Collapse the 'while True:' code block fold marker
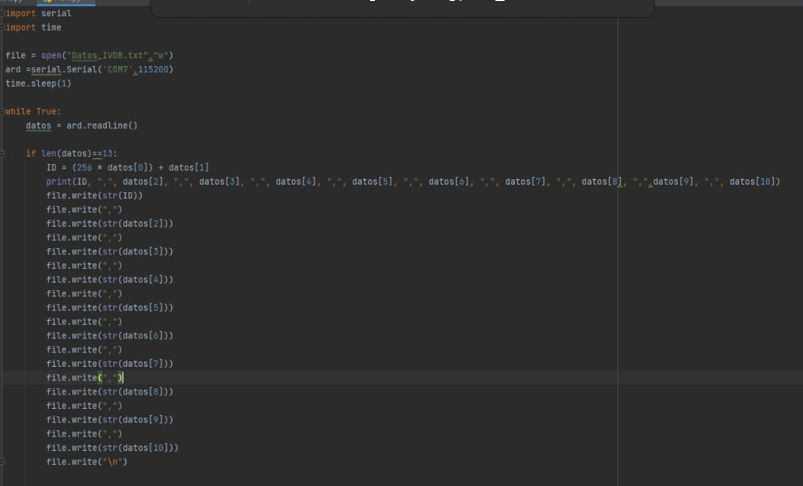Viewport: 803px width, 486px height. click(2, 112)
